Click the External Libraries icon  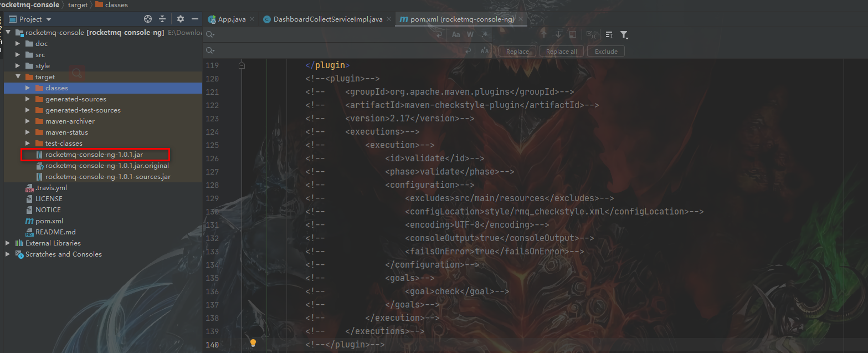click(x=19, y=243)
